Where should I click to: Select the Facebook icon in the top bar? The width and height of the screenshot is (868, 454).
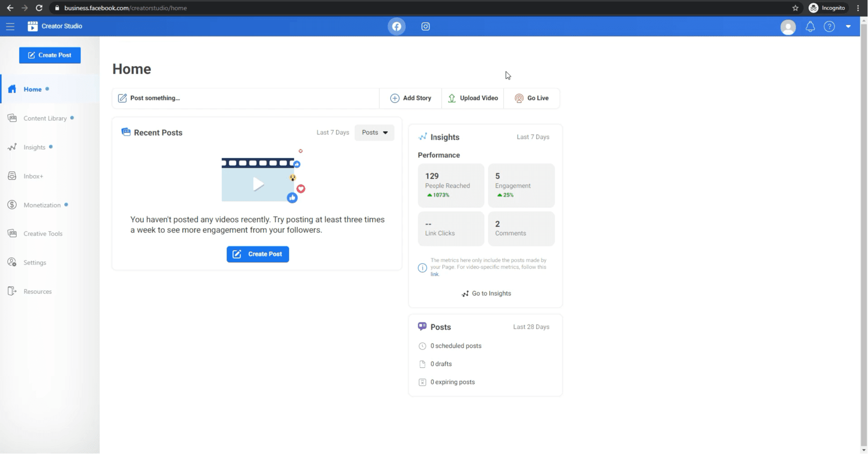[x=396, y=26]
